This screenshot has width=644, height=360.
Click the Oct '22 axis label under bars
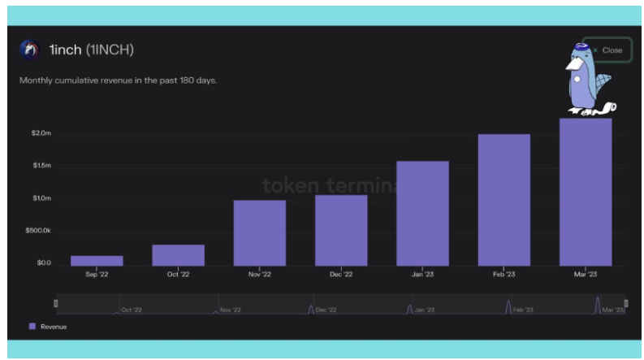point(178,274)
